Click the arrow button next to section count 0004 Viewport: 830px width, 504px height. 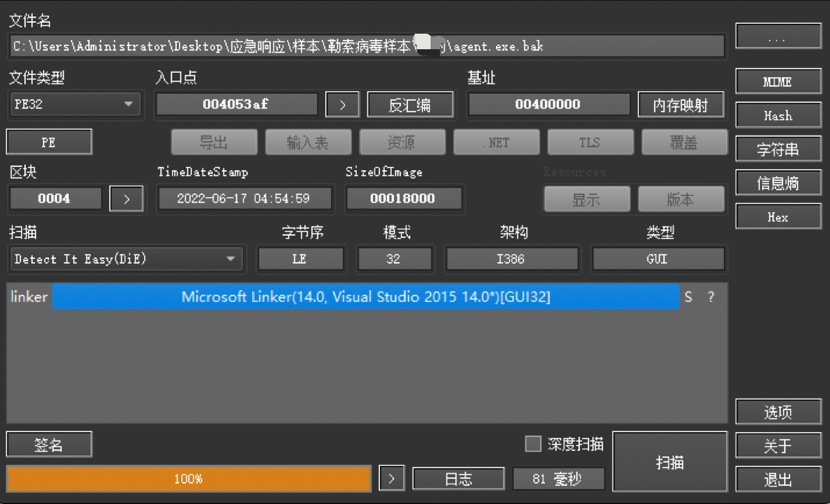coord(126,199)
